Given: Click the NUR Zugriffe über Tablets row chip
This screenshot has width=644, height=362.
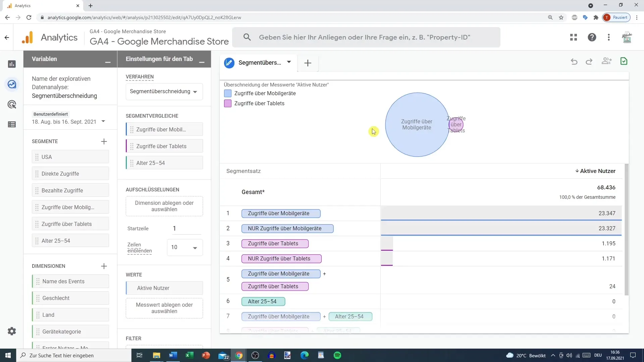Looking at the screenshot, I should [x=281, y=259].
